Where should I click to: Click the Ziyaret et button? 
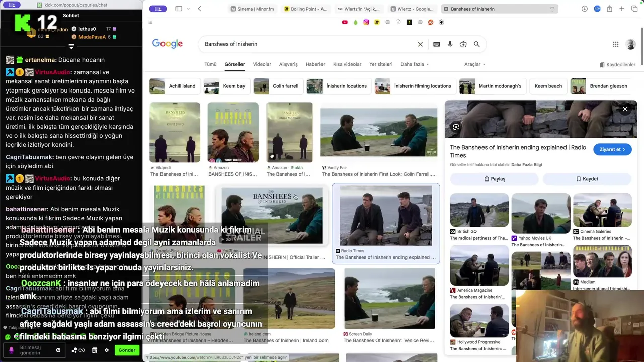pos(612,149)
